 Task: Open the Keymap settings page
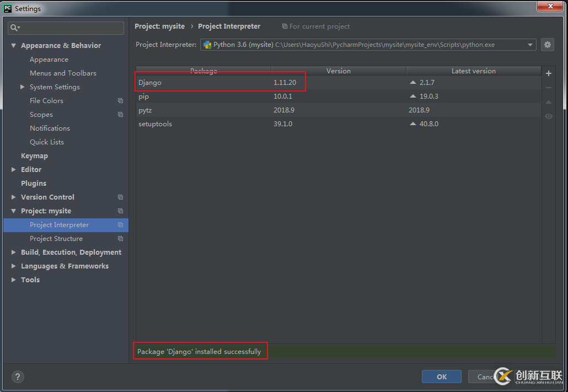(x=34, y=156)
